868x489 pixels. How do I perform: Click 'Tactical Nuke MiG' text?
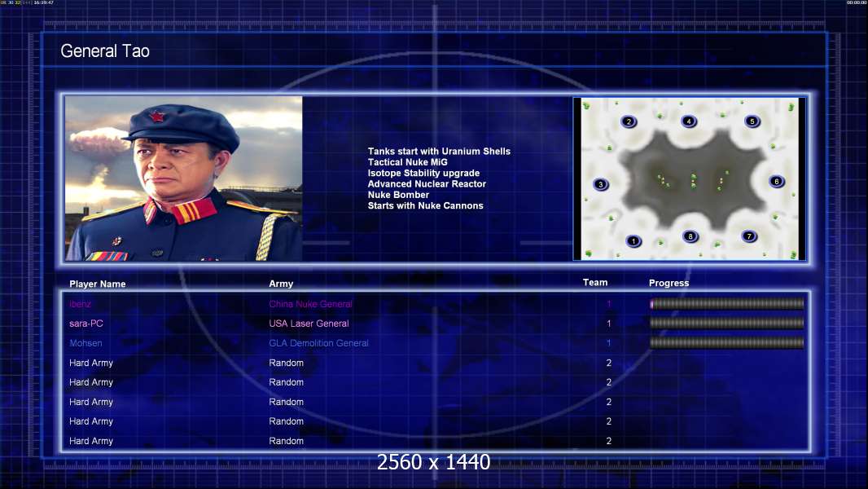(407, 162)
